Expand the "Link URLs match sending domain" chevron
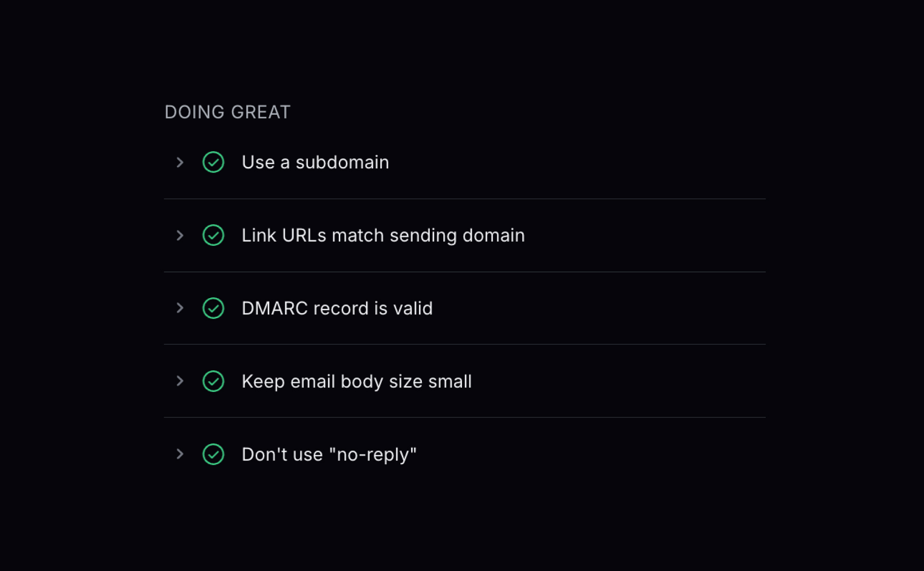 (x=180, y=235)
